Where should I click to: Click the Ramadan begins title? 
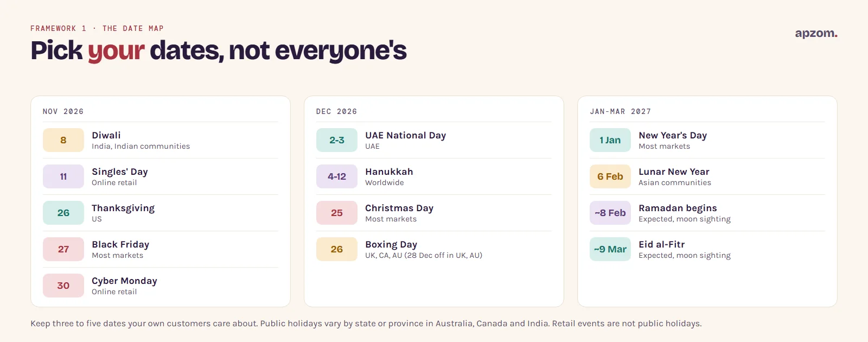678,208
